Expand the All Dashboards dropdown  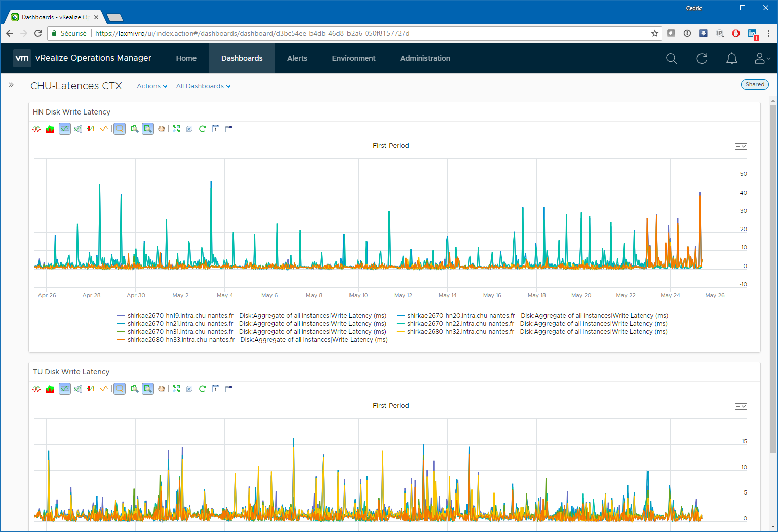point(203,86)
